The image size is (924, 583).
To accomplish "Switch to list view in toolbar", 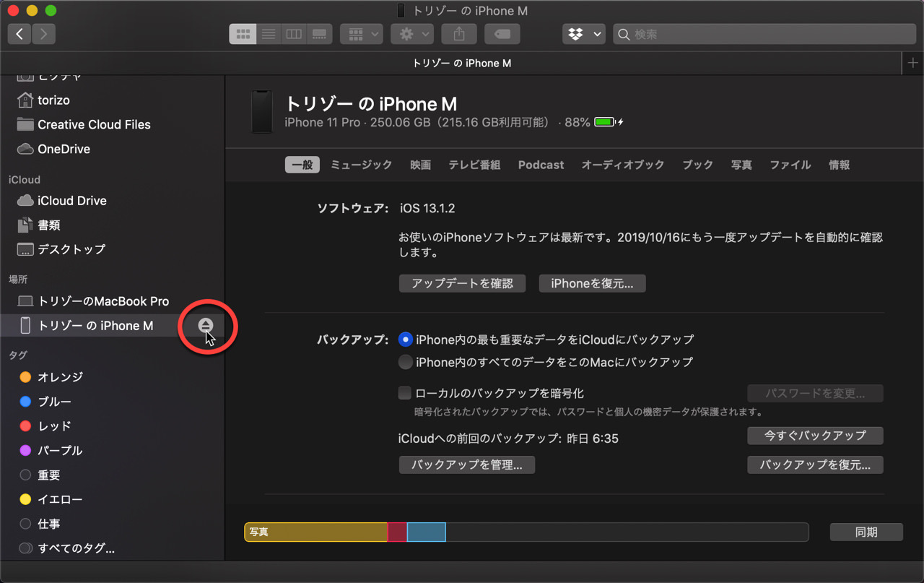I will pyautogui.click(x=268, y=34).
